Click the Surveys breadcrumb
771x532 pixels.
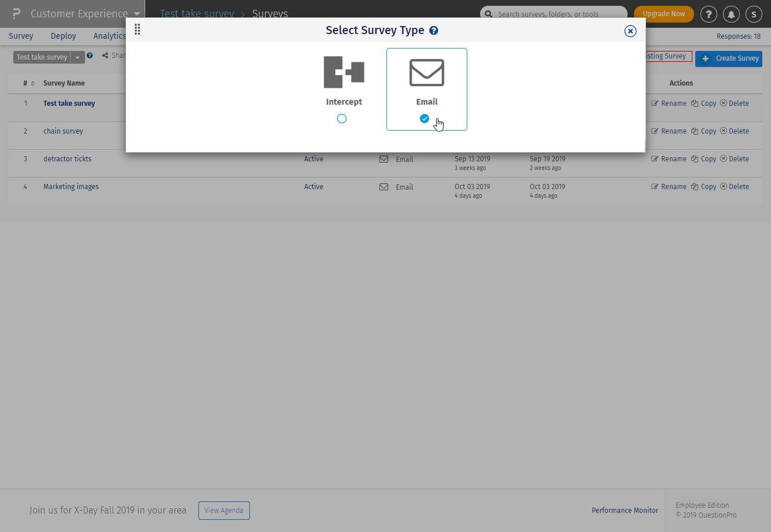pos(270,14)
